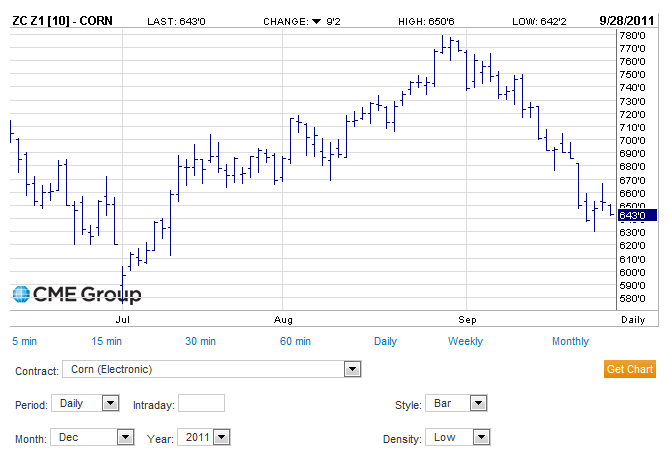Click the Intraday input field
Viewport: 667px width, 455px height.
click(201, 404)
